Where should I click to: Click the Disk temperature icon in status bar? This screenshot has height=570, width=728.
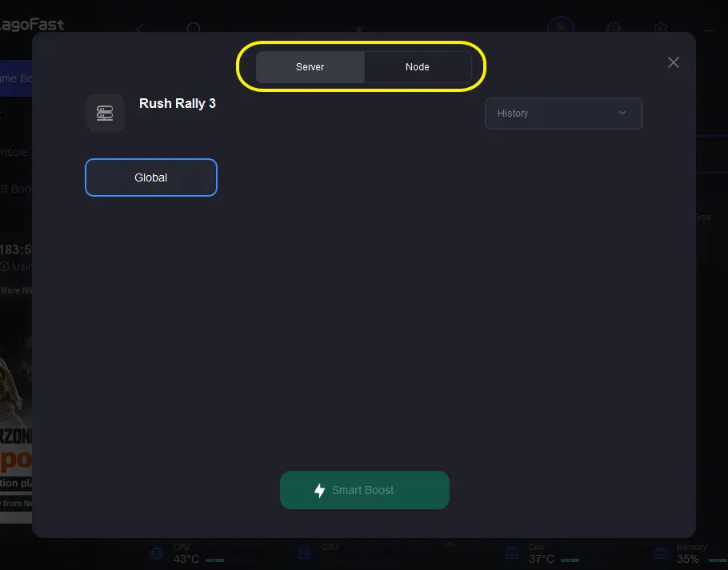point(512,553)
